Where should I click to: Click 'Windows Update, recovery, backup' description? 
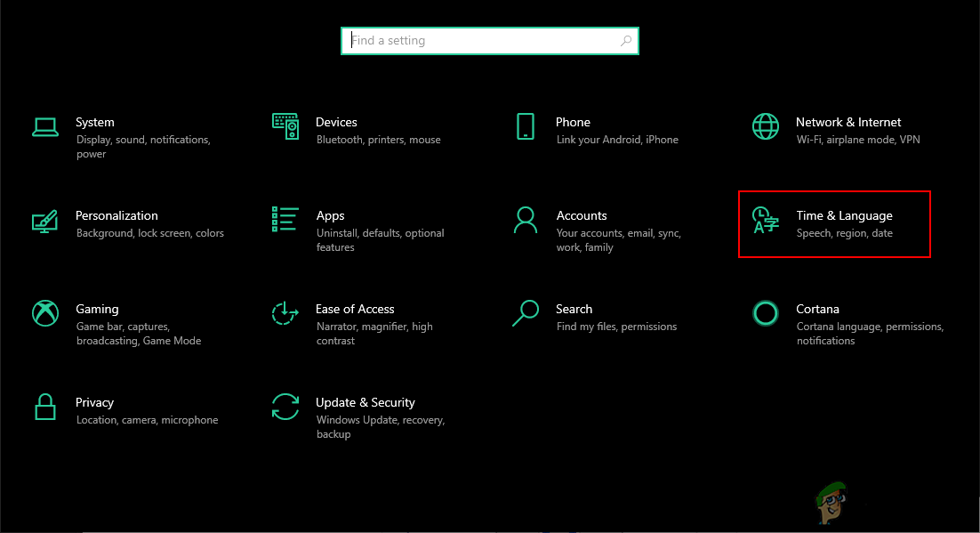[x=380, y=426]
